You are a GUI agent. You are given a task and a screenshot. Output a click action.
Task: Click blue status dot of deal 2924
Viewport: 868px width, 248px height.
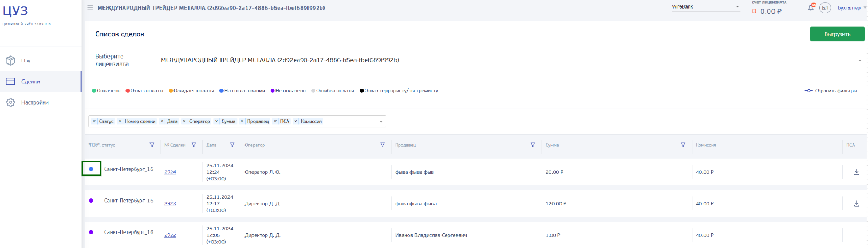pyautogui.click(x=91, y=169)
